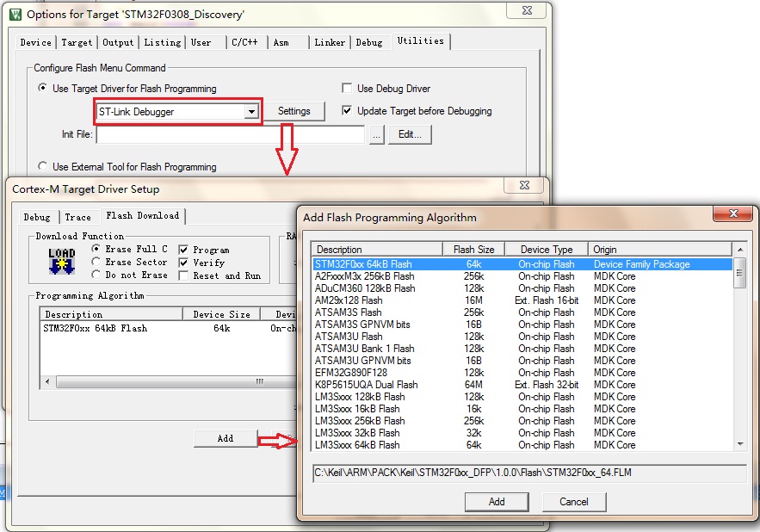Click Add in Add Flash Programming Algorithm dialog

coord(497,502)
